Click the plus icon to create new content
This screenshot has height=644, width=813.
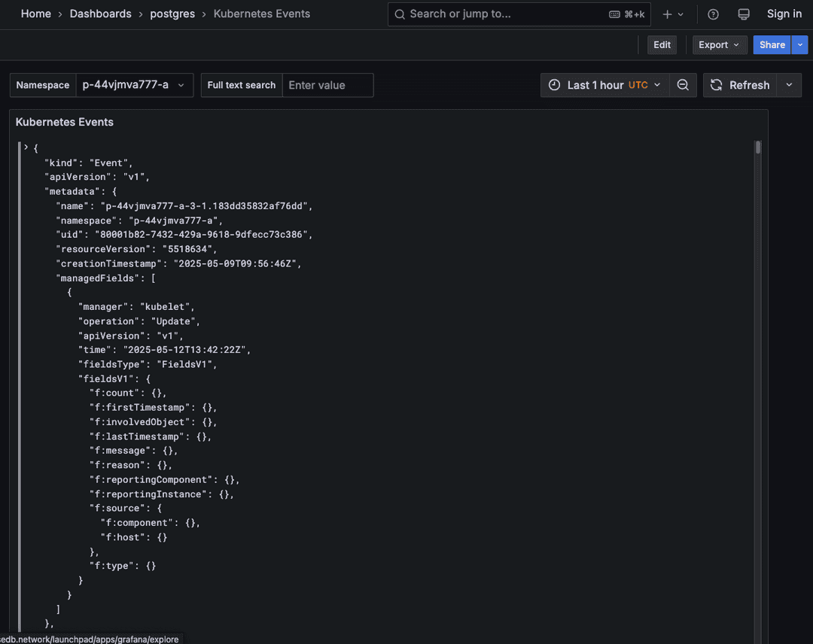click(x=668, y=14)
